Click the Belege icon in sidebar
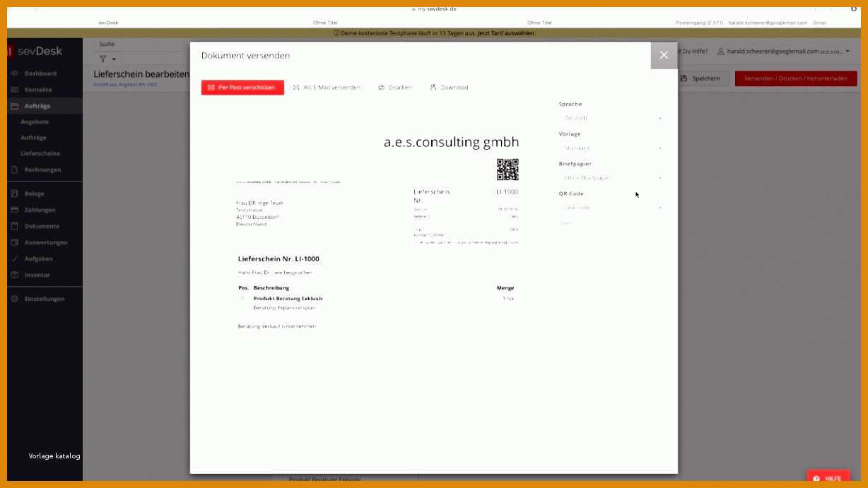Viewport: 868px width, 488px height. pyautogui.click(x=15, y=194)
